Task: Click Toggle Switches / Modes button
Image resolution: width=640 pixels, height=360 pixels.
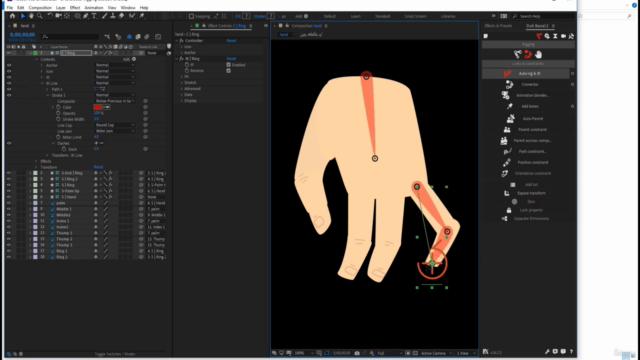Action: coord(115,354)
